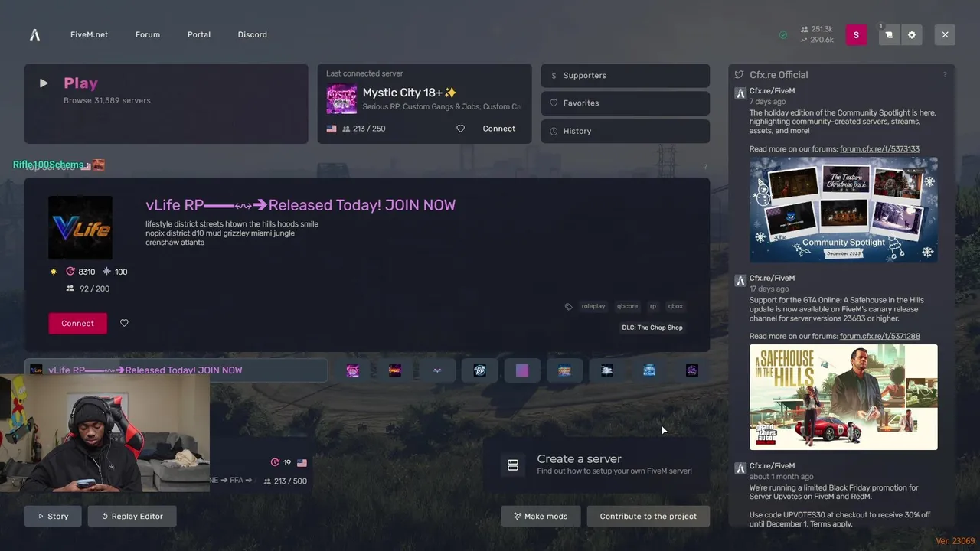The image size is (980, 551).
Task: Open the Portal menu link
Action: coord(199,34)
